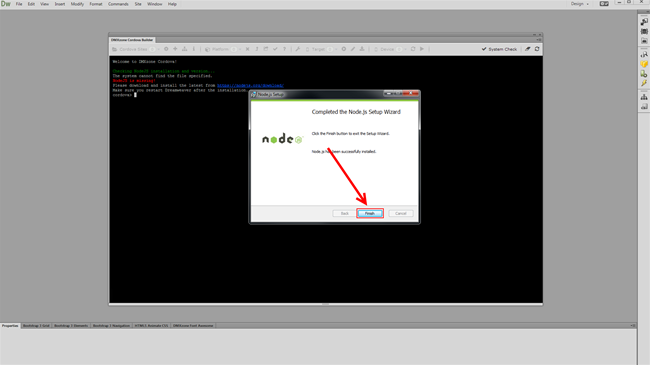Open the site map hierarchy panel icon
Viewport: 650px width, 365px height.
pyautogui.click(x=644, y=97)
